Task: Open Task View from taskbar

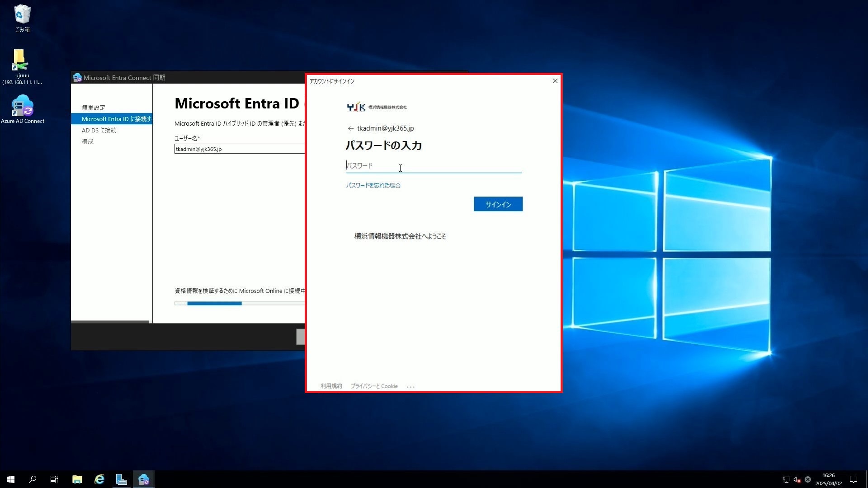Action: (x=54, y=479)
